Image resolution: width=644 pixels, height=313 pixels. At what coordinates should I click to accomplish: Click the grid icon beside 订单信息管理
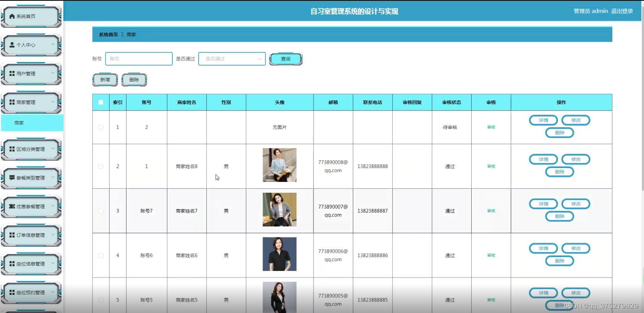12,235
